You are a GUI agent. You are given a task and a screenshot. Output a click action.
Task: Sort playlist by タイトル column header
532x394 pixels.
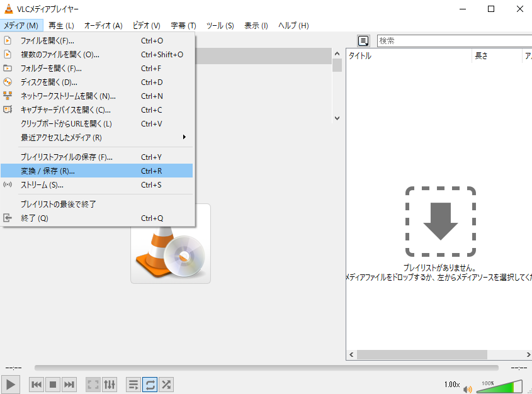tap(409, 55)
